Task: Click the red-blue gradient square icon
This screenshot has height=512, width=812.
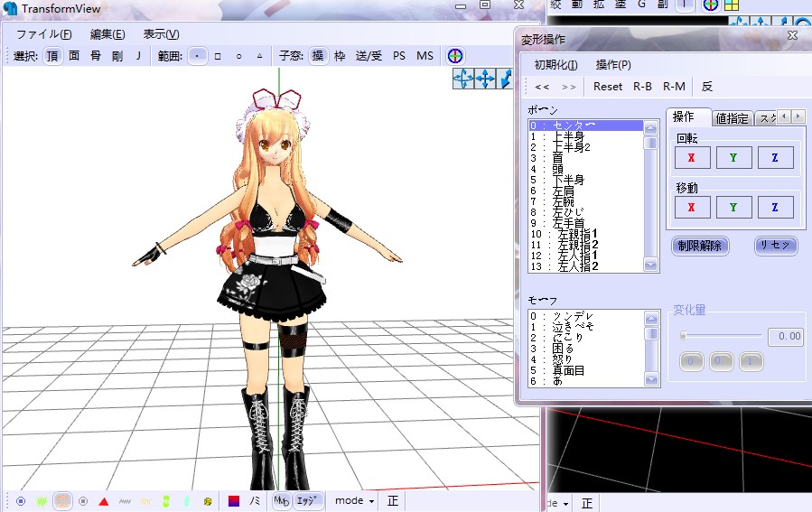Action: (234, 501)
